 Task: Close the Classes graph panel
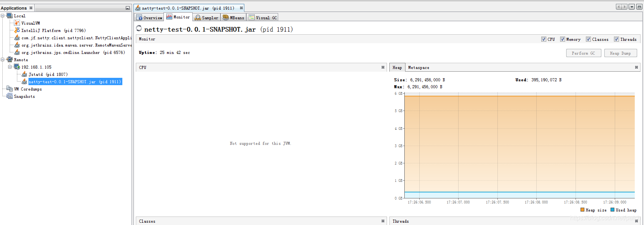383,221
